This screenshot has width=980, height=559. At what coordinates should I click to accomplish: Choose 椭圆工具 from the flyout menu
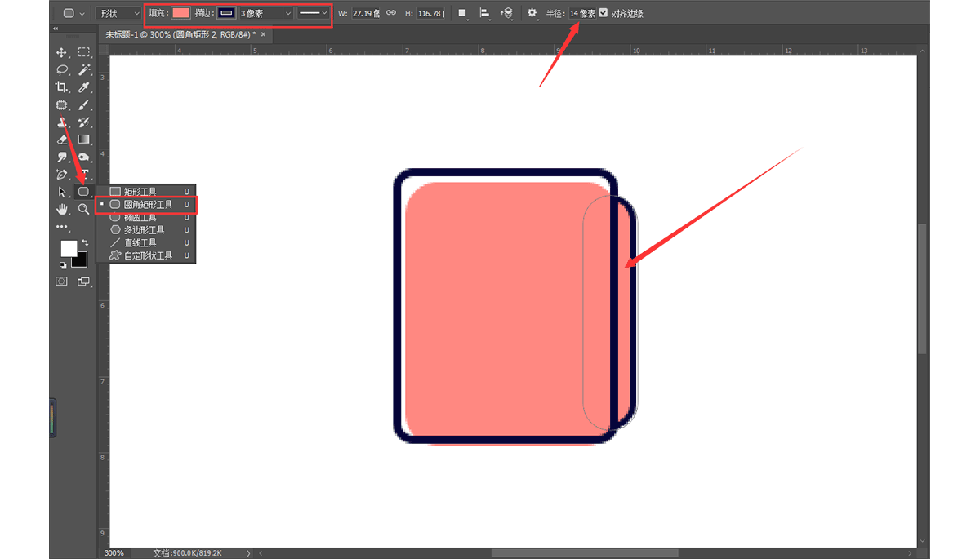(x=140, y=218)
